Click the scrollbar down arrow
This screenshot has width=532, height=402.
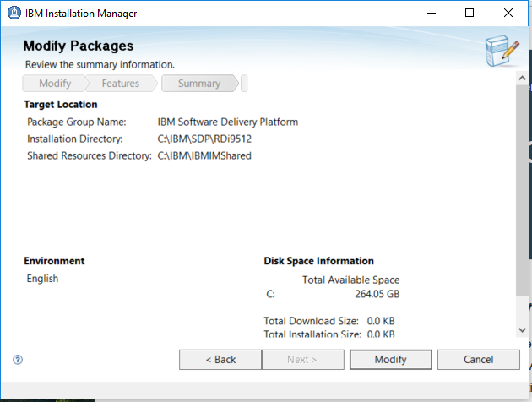point(522,329)
